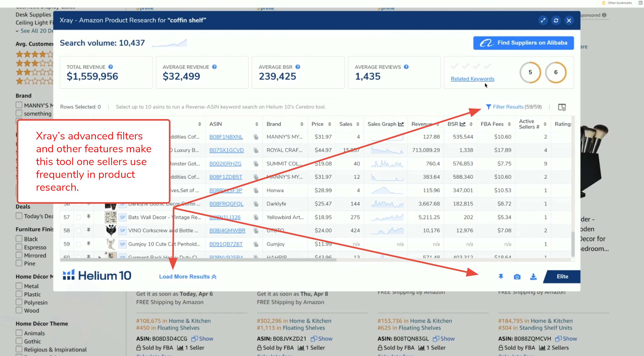Open Filter Results panel
The image size is (644, 356).
tap(508, 107)
